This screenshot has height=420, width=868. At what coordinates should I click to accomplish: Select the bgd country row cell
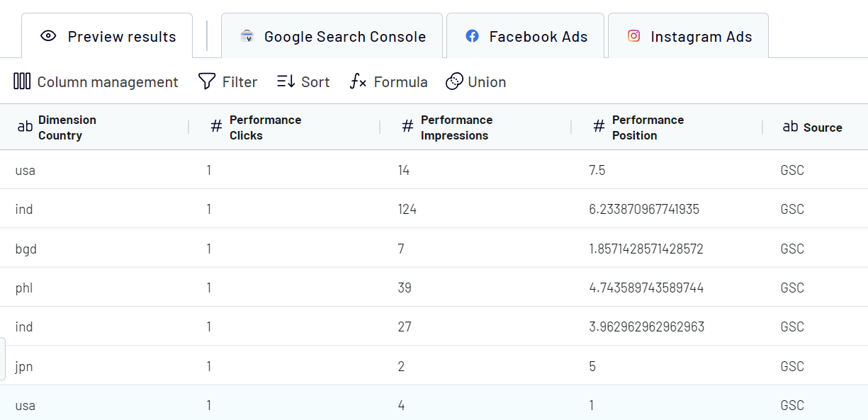[26, 249]
